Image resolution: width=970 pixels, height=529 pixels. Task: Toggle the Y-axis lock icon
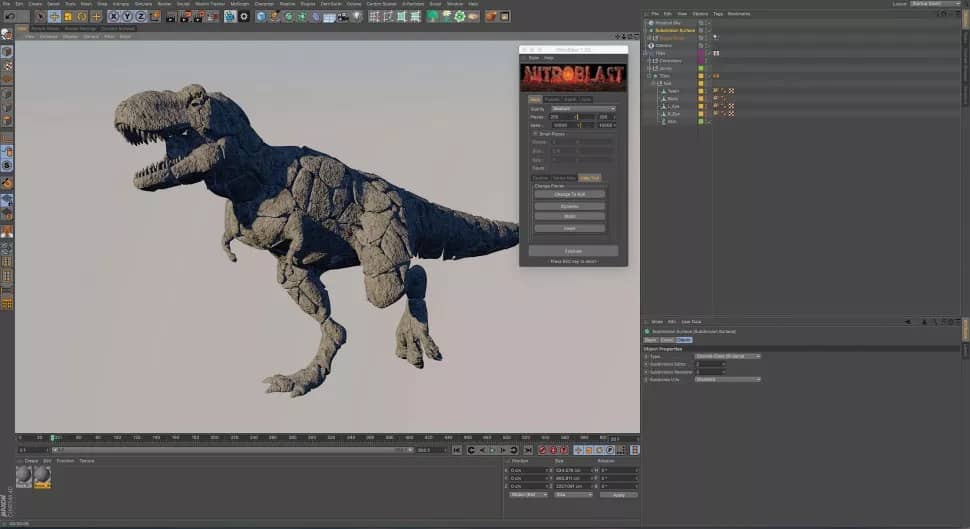pos(127,17)
